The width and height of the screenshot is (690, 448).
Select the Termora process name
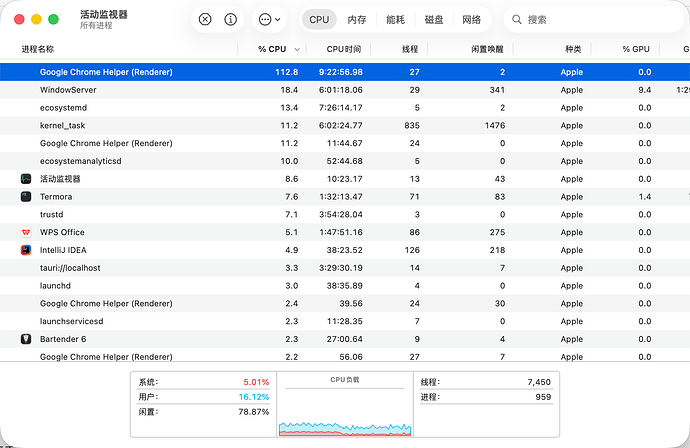click(x=56, y=197)
